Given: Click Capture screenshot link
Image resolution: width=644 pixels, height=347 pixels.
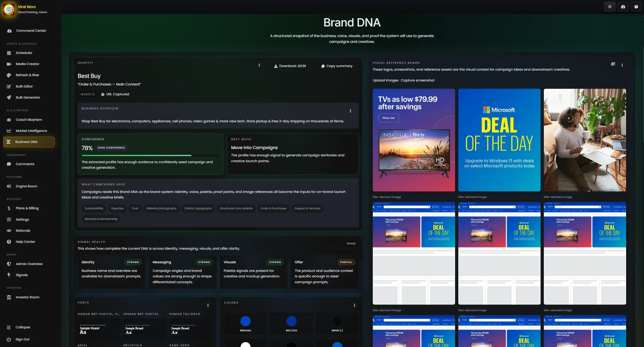Looking at the screenshot, I should [x=417, y=80].
